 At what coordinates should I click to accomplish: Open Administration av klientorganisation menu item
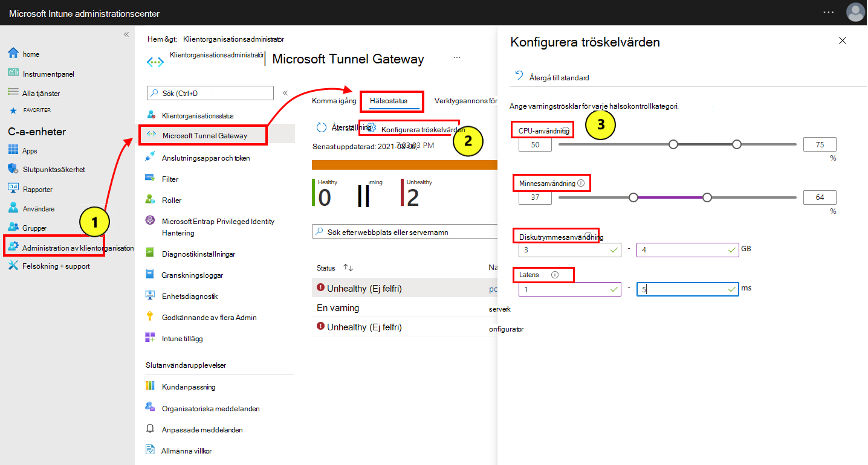pos(68,247)
